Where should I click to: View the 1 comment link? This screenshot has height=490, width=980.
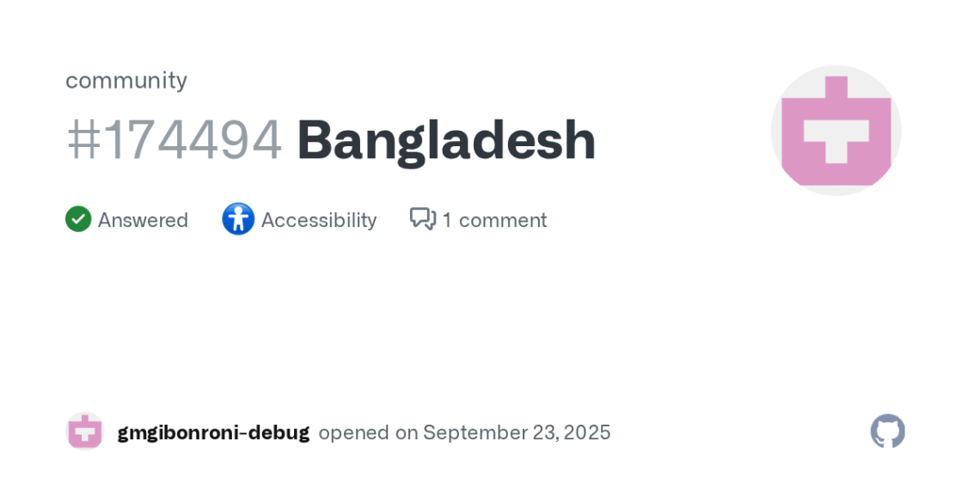pyautogui.click(x=478, y=219)
